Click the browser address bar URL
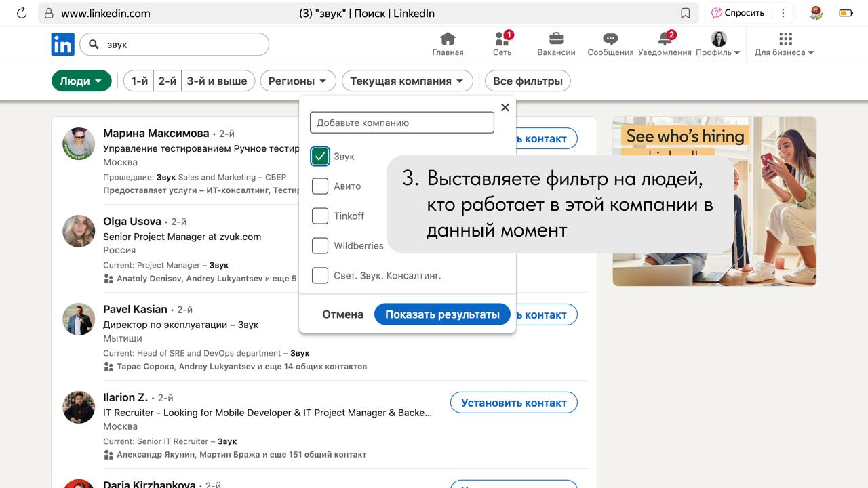This screenshot has height=488, width=868. [106, 13]
